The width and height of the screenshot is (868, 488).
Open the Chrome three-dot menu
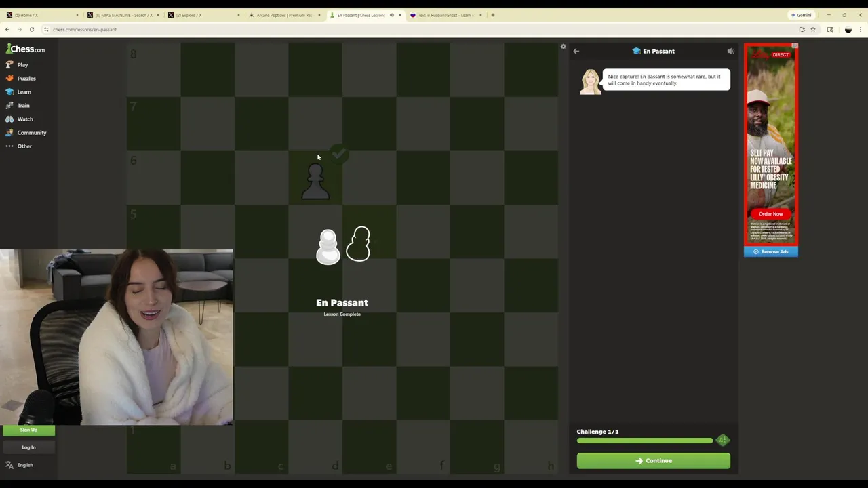[x=860, y=30]
